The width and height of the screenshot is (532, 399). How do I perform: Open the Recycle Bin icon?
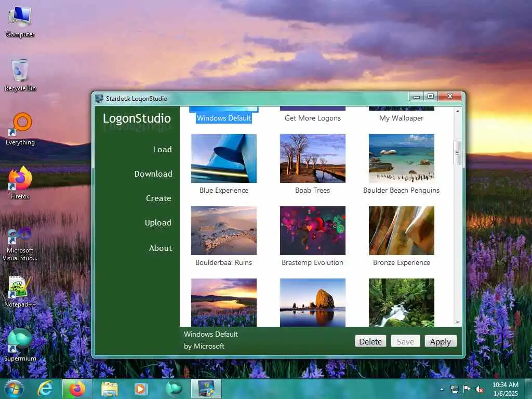click(x=20, y=75)
